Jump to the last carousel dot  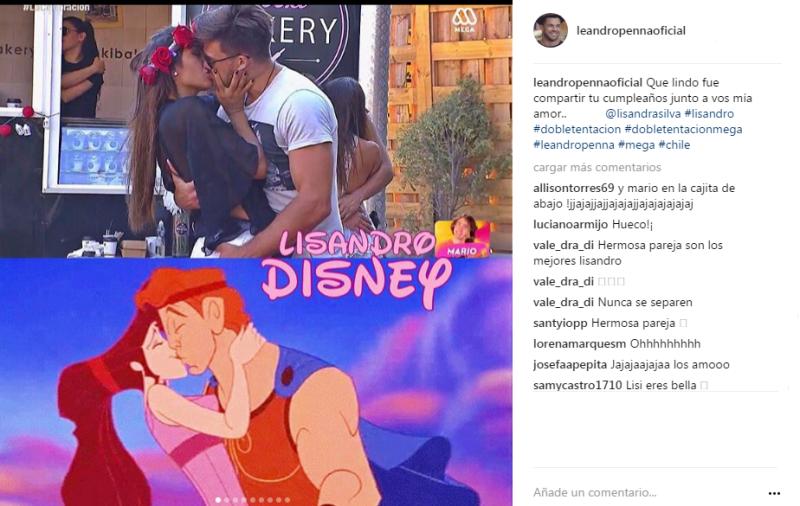point(287,500)
